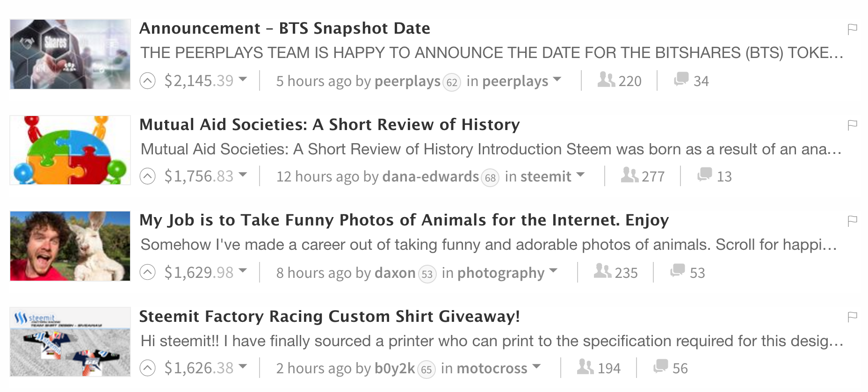Flag the Funny Photos of Animals post
This screenshot has width=868, height=392.
[853, 220]
